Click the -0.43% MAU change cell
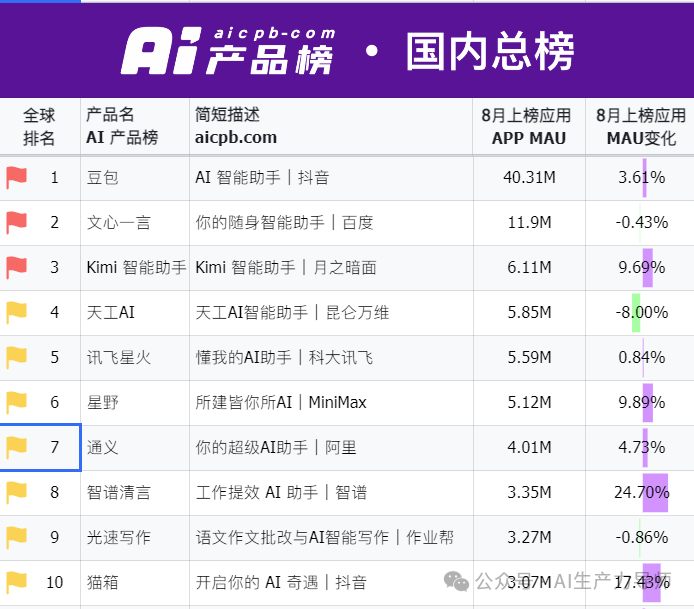This screenshot has height=609, width=694. [640, 223]
